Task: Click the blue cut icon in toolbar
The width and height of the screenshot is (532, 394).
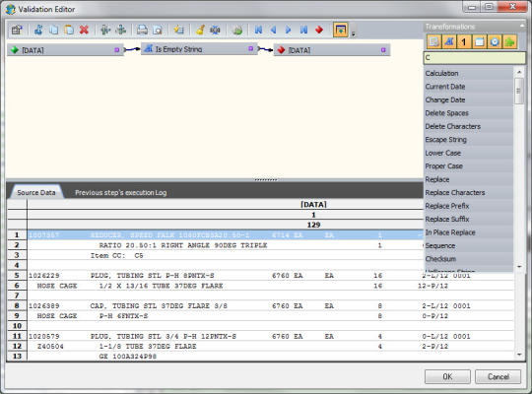Action: (38, 30)
